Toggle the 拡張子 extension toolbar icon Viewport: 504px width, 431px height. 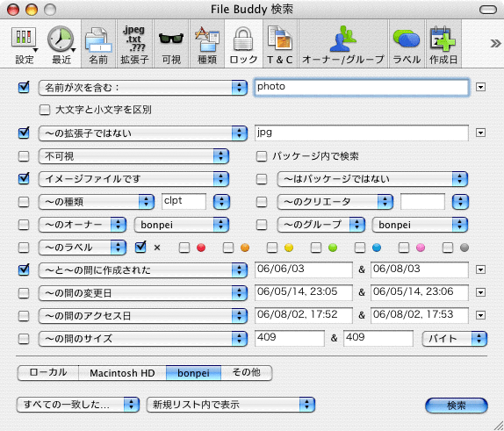(x=134, y=44)
